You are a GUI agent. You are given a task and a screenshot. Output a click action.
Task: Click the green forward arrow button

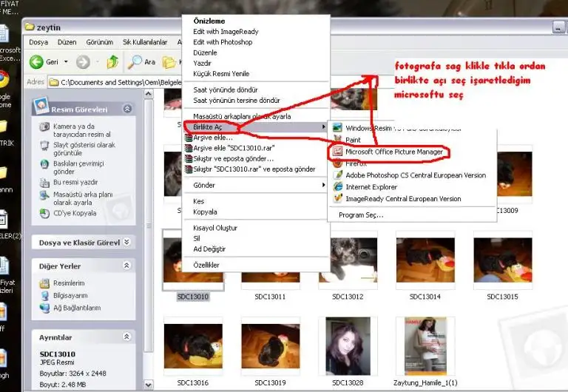[x=83, y=62]
